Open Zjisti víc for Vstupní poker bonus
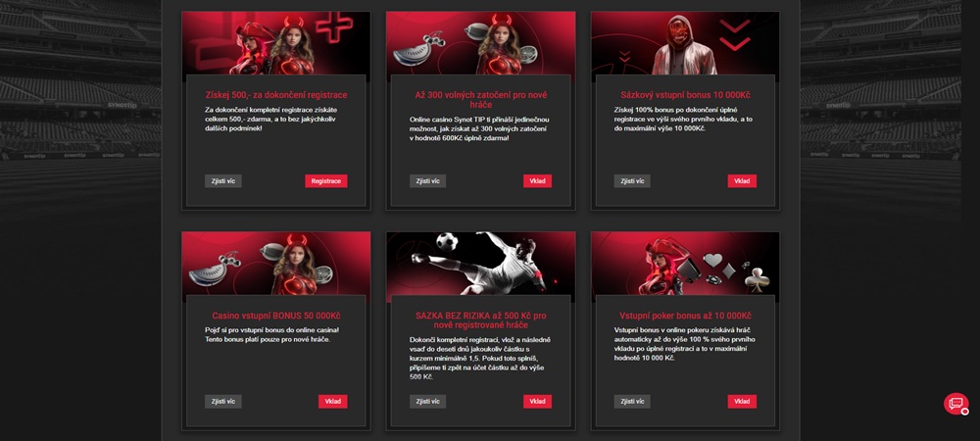Screen dimensions: 980x441 632,402
